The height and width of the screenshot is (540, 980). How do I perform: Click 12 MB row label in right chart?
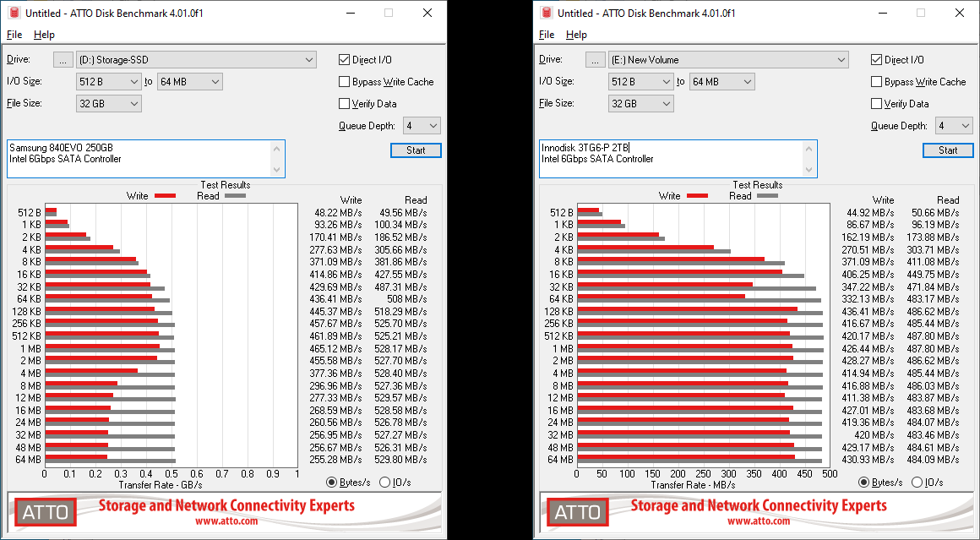coord(561,397)
